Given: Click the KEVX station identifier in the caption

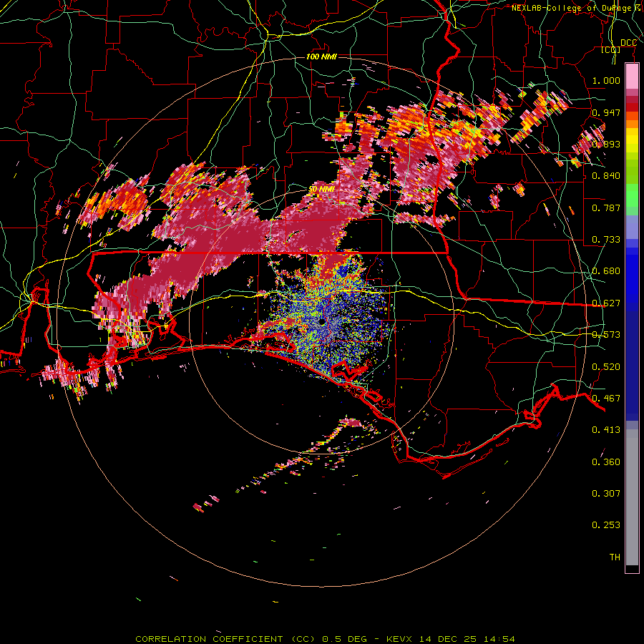Looking at the screenshot, I should point(400,639).
